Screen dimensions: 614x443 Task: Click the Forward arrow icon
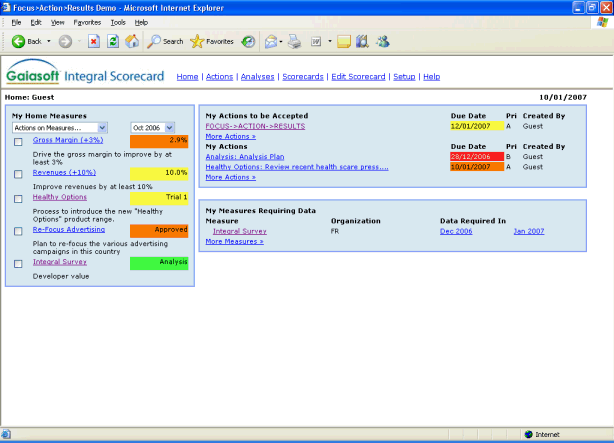[x=65, y=42]
